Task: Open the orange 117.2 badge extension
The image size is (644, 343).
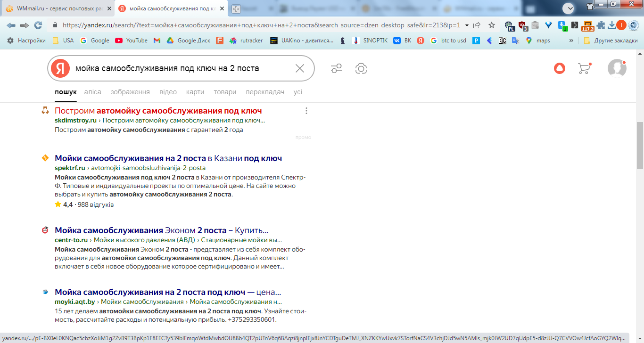Action: pyautogui.click(x=587, y=26)
